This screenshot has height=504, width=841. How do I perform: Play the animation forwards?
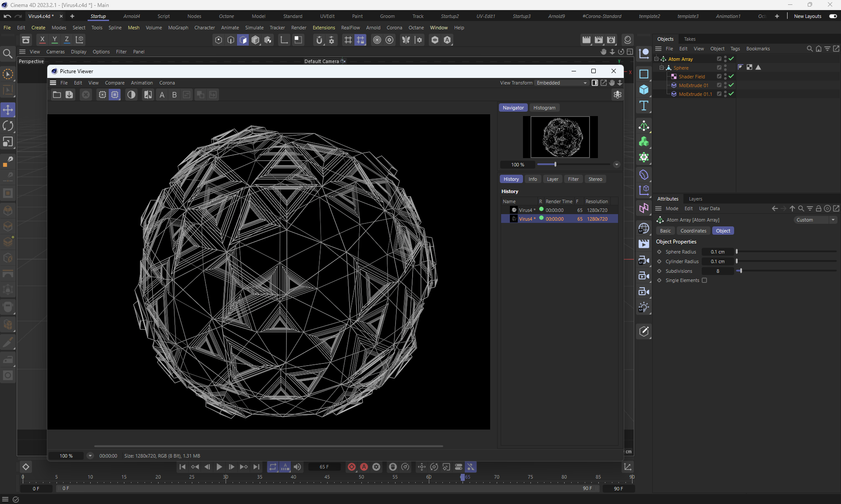tap(219, 467)
